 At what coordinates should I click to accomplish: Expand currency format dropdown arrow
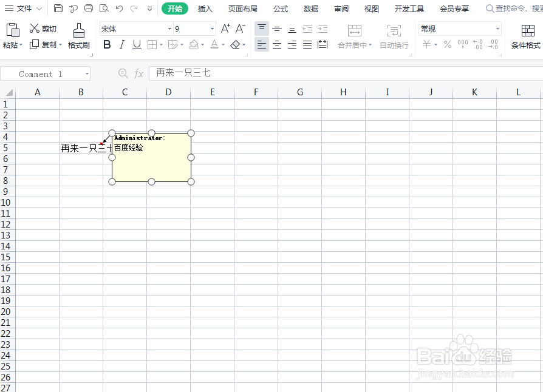click(x=435, y=45)
